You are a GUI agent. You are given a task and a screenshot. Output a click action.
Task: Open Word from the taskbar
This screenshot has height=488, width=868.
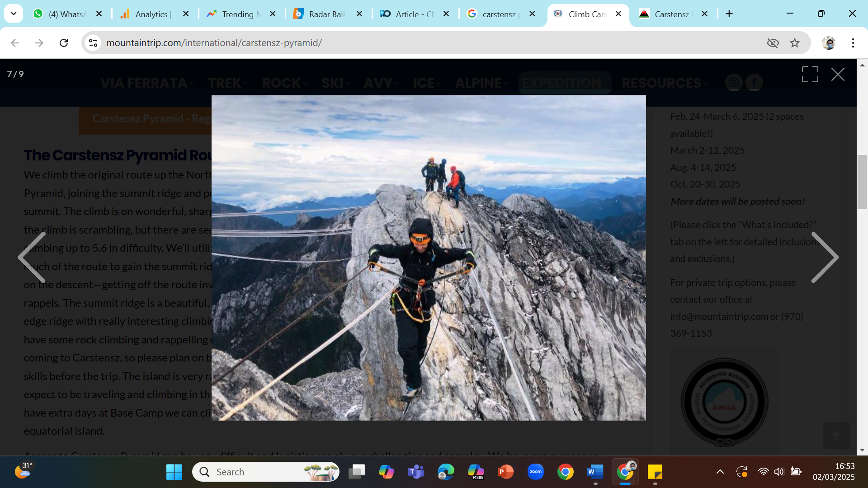(x=595, y=472)
